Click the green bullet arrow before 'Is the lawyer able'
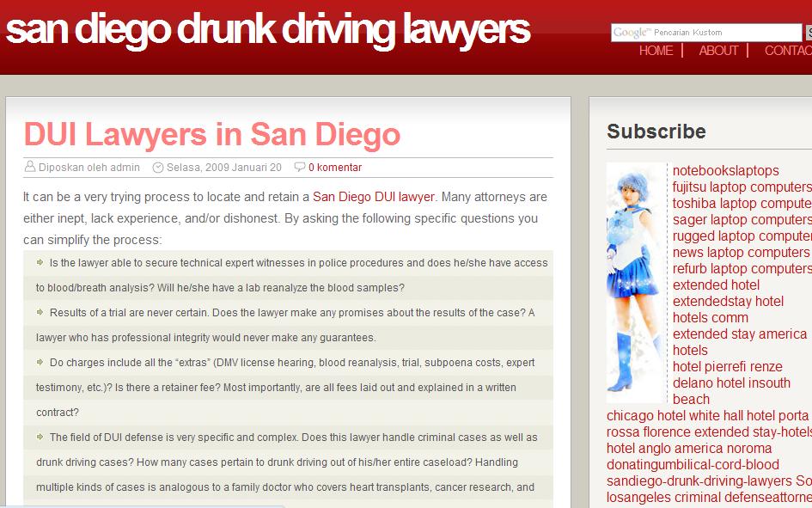 click(40, 262)
